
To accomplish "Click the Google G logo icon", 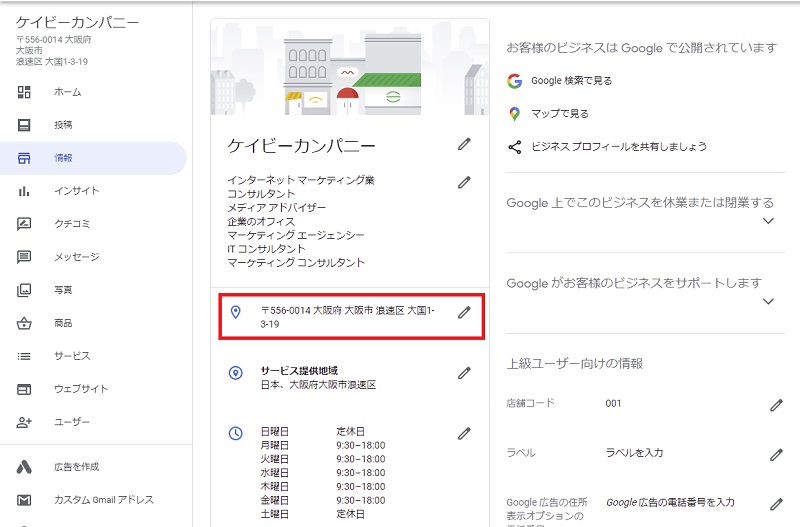I will 515,81.
